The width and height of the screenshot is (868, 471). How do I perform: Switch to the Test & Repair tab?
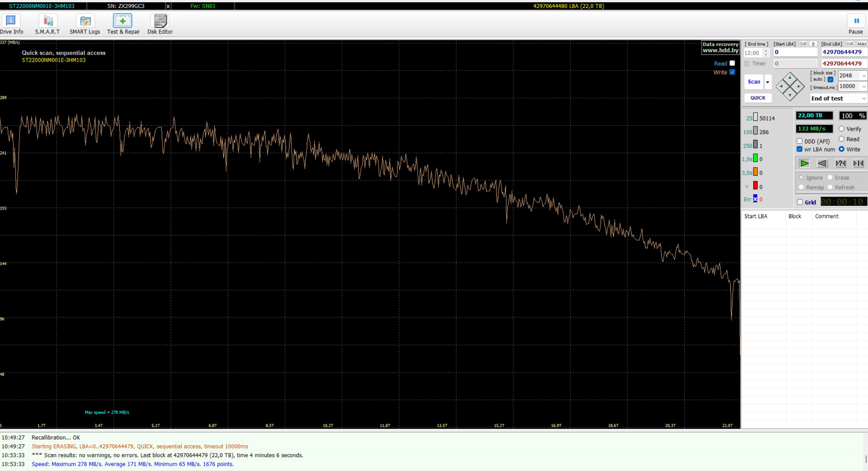(x=123, y=24)
